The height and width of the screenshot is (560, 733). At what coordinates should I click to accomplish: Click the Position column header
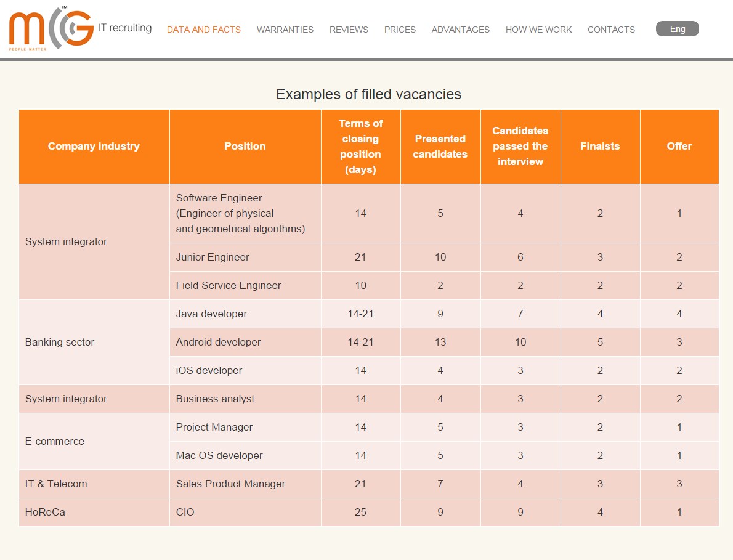coord(245,146)
